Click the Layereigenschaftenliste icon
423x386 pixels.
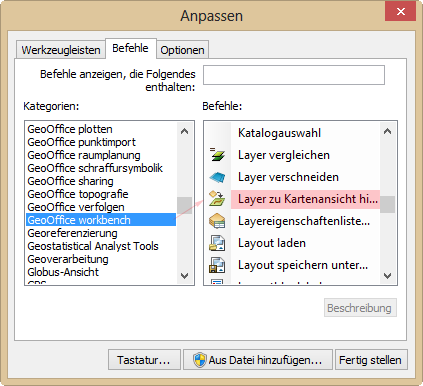pos(217,221)
